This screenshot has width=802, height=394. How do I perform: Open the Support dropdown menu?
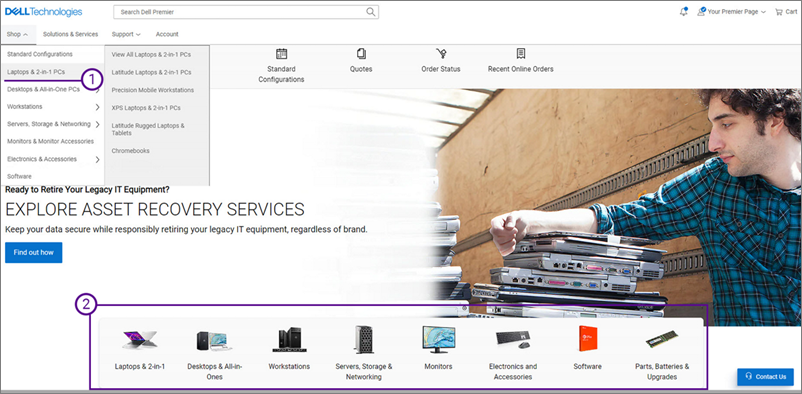coord(126,34)
